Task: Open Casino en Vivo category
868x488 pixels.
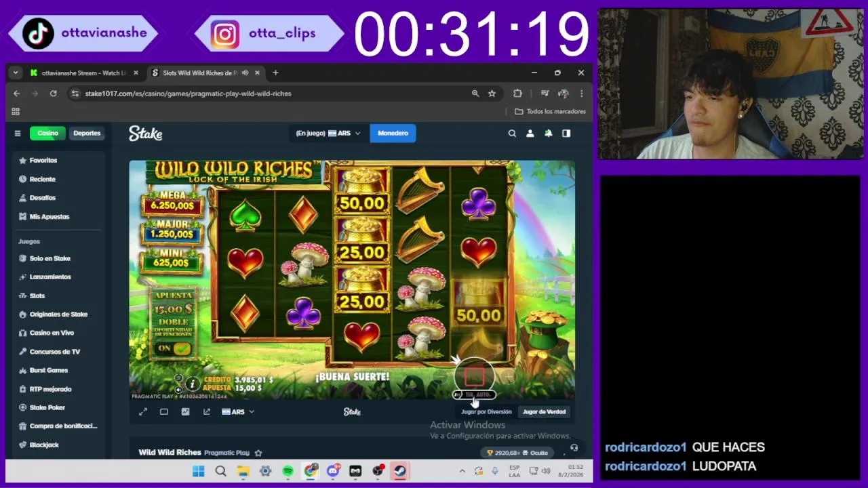Action: pos(58,333)
